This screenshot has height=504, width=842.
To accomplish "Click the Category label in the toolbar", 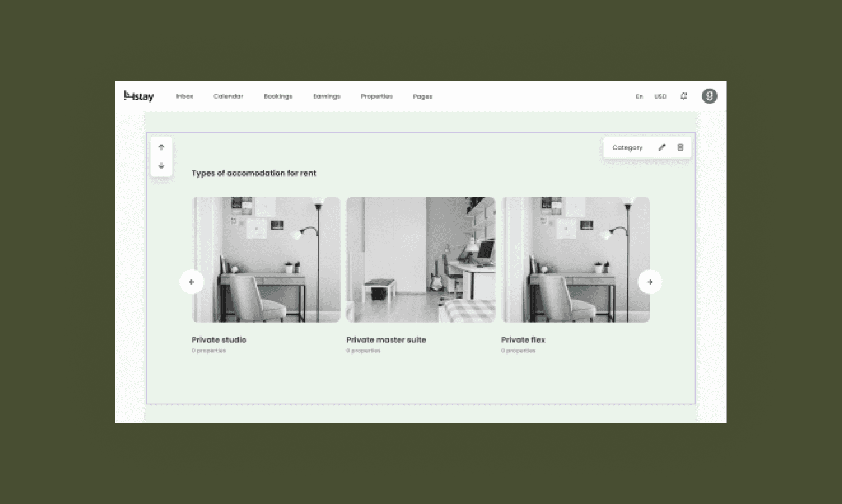I will [x=627, y=148].
